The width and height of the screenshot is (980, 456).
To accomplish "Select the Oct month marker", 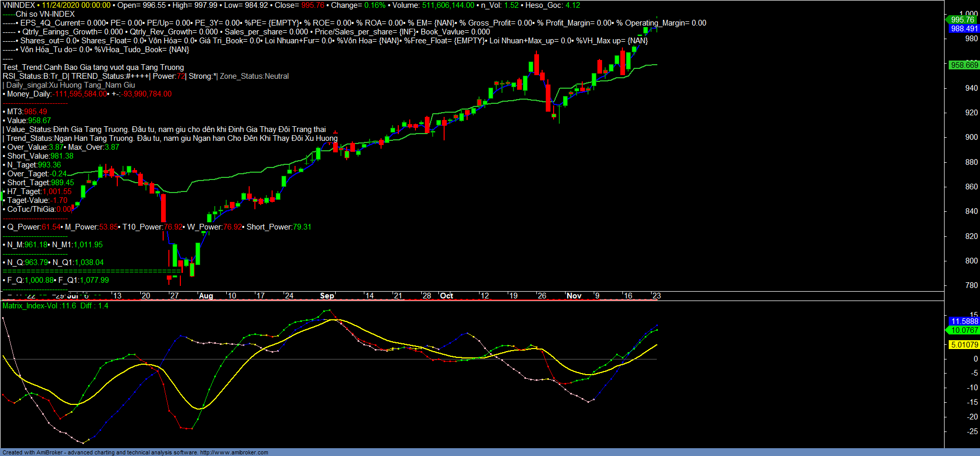I will point(446,296).
